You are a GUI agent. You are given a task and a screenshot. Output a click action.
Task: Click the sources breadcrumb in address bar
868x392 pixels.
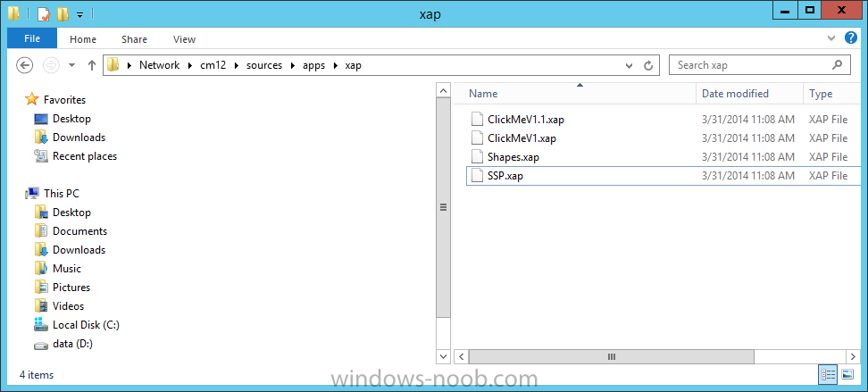coord(264,65)
